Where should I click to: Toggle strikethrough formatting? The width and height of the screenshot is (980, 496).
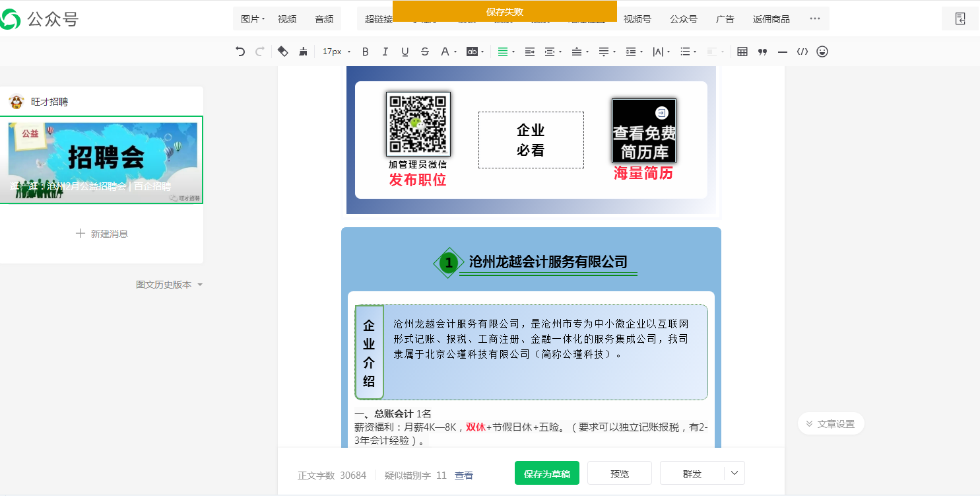425,52
